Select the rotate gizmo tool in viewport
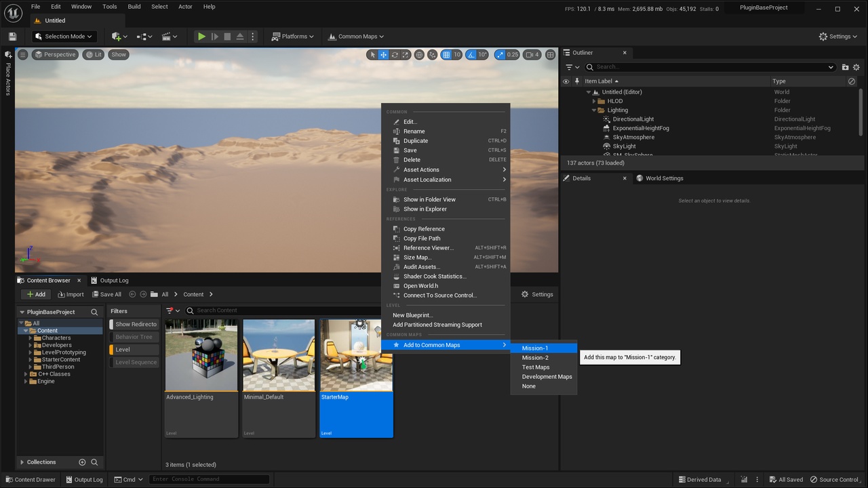The image size is (868, 488). pyautogui.click(x=395, y=55)
